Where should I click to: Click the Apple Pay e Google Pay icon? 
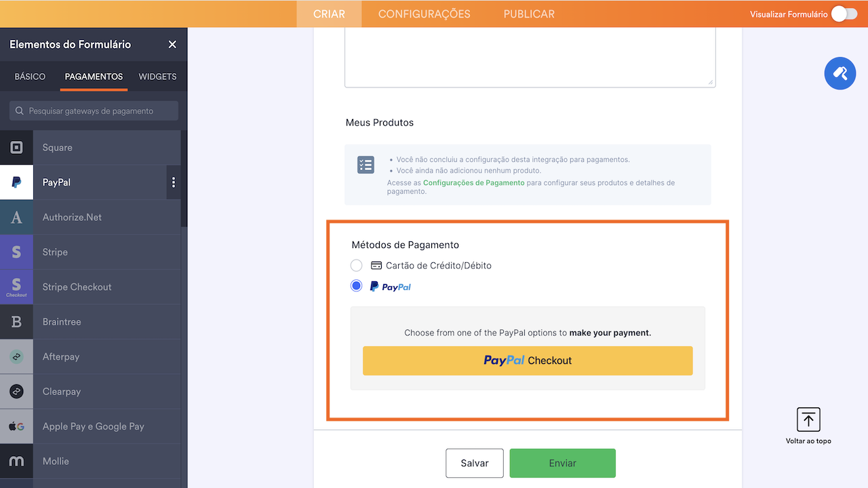click(x=16, y=426)
